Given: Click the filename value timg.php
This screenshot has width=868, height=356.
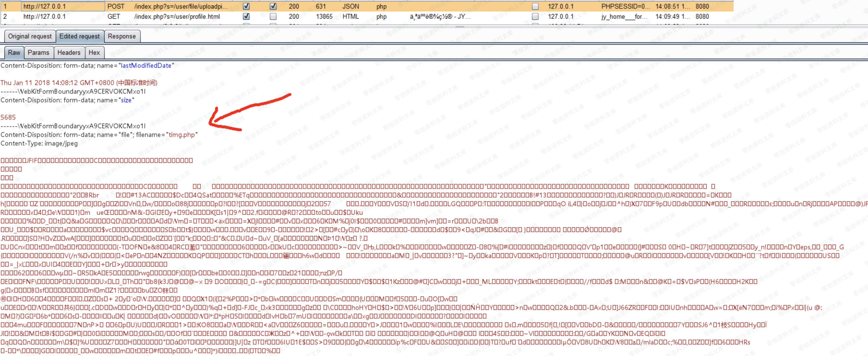Looking at the screenshot, I should pyautogui.click(x=182, y=135).
